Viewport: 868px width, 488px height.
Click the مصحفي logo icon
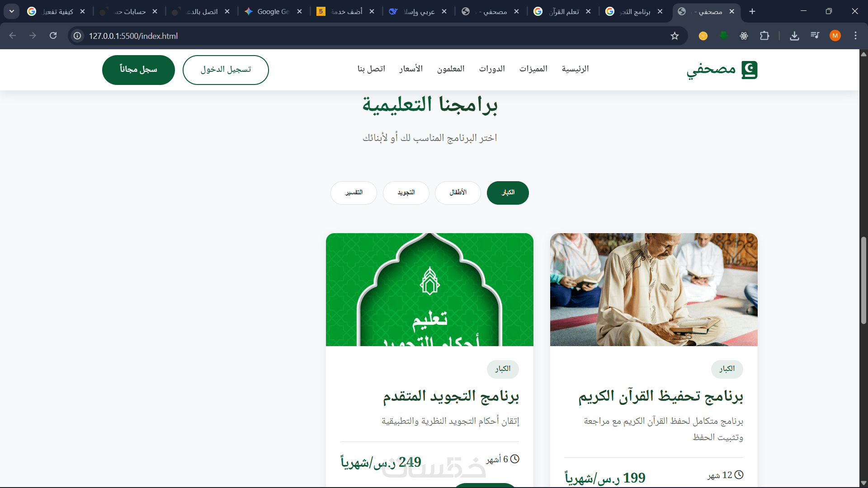coord(749,70)
